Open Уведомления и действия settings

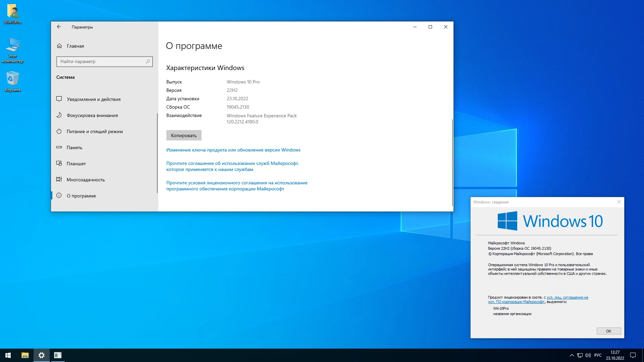[93, 99]
